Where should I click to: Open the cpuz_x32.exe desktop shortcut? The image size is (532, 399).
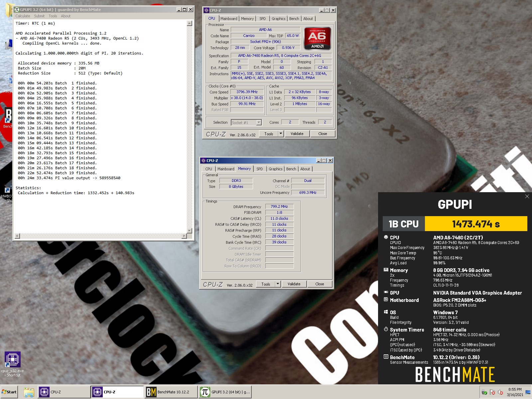coord(13,364)
